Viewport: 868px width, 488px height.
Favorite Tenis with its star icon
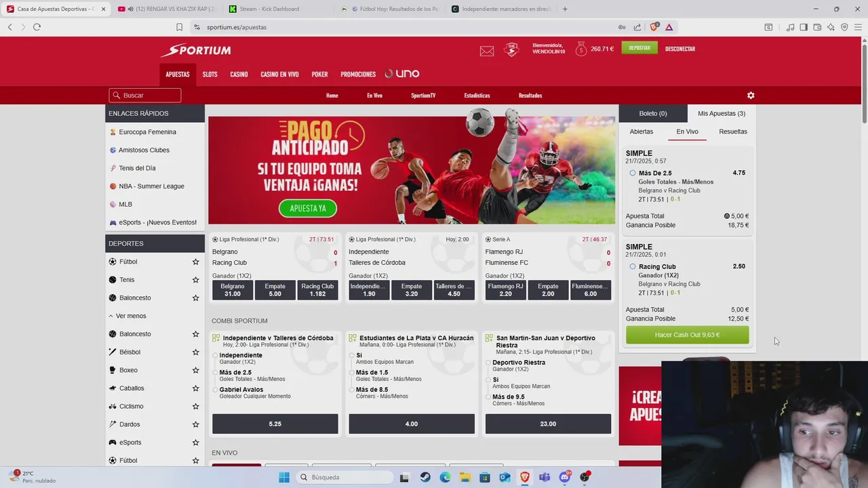[195, 280]
